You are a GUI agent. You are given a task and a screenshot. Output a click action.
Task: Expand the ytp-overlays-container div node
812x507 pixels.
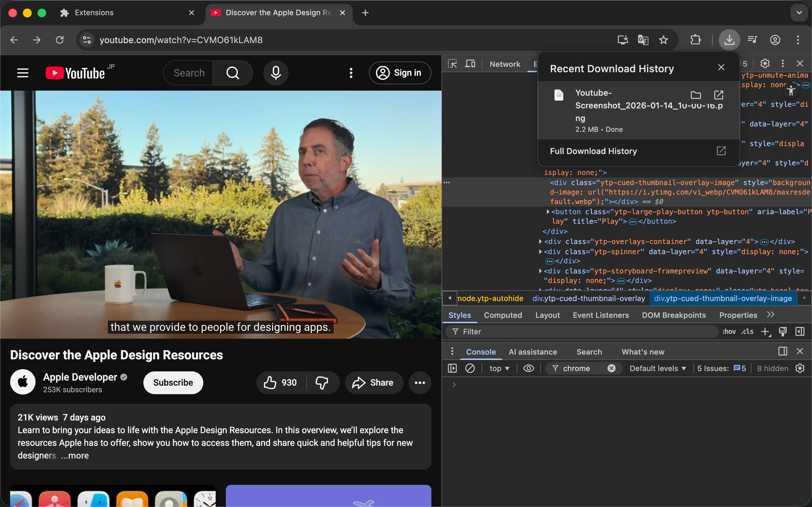pos(540,241)
